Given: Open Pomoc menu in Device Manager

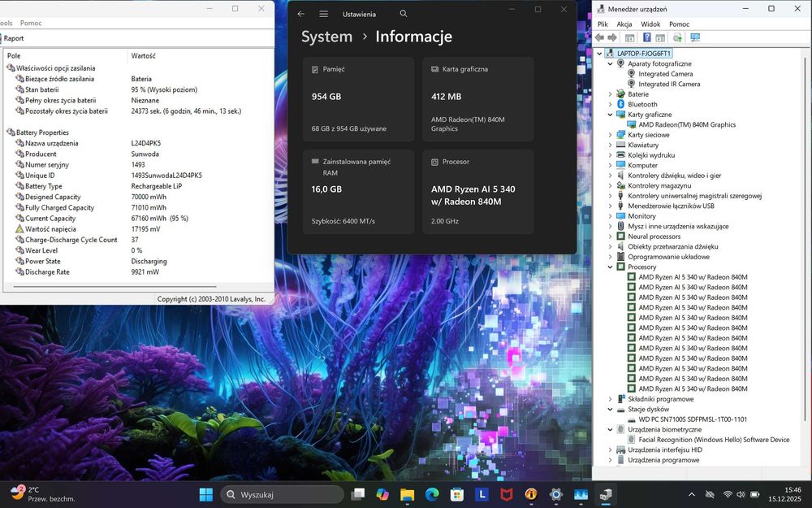Looking at the screenshot, I should coord(679,24).
